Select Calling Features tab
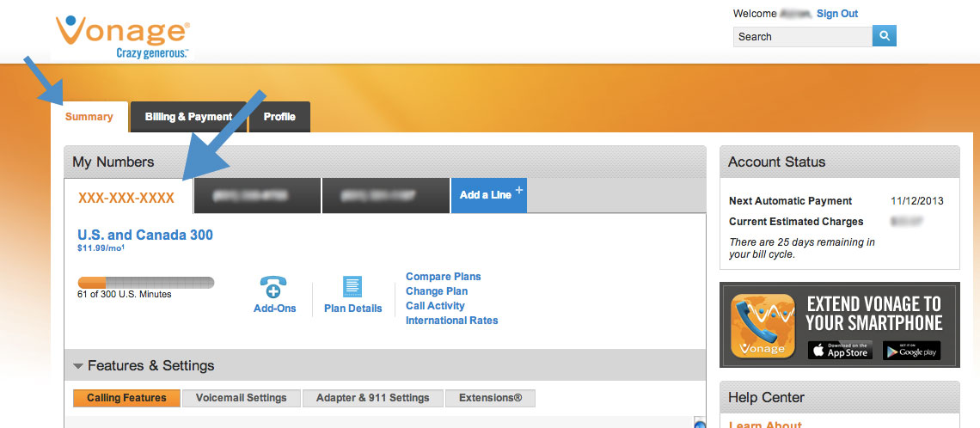 [127, 398]
